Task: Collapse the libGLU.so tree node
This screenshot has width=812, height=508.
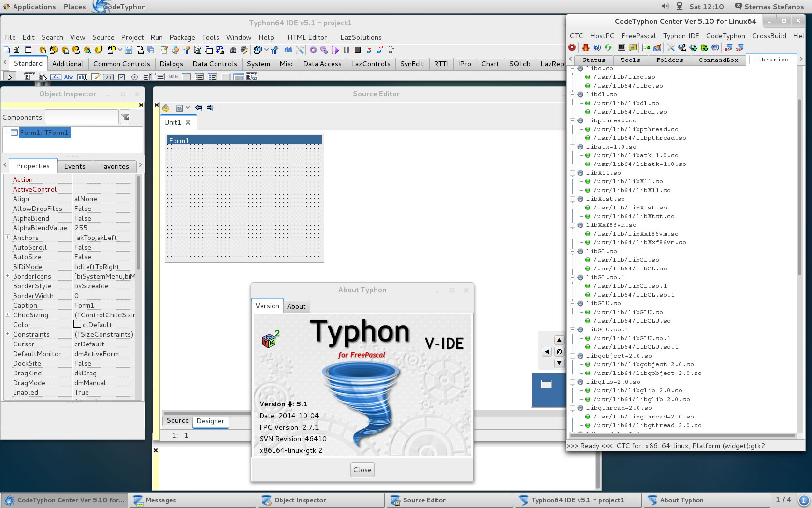Action: tap(573, 303)
